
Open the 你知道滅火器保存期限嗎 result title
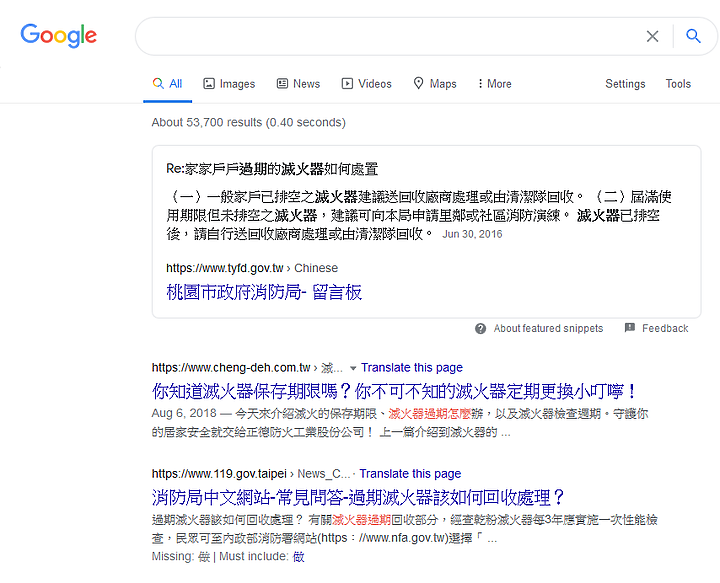(x=394, y=391)
